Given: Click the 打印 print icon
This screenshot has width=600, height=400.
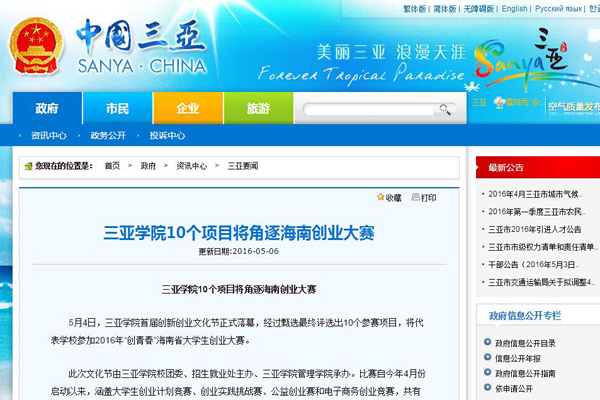Looking at the screenshot, I should 414,198.
